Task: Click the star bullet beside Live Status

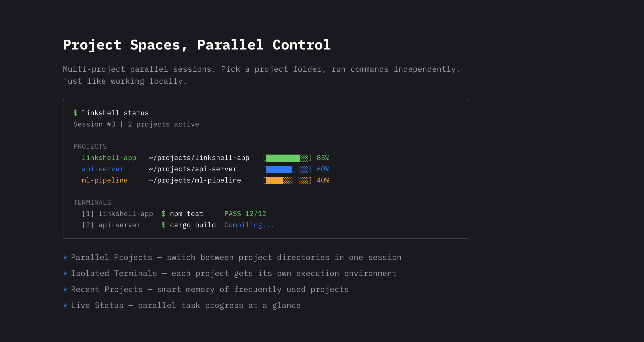Action: pos(65,305)
